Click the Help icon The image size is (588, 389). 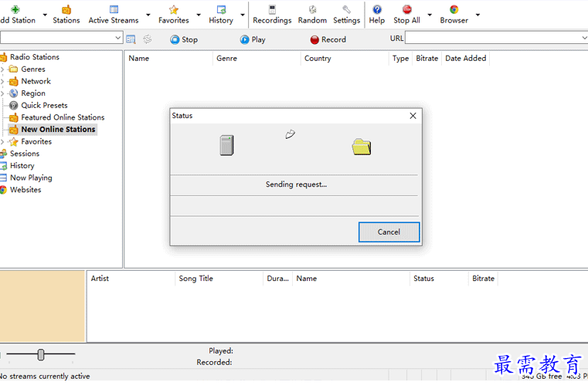tap(376, 14)
